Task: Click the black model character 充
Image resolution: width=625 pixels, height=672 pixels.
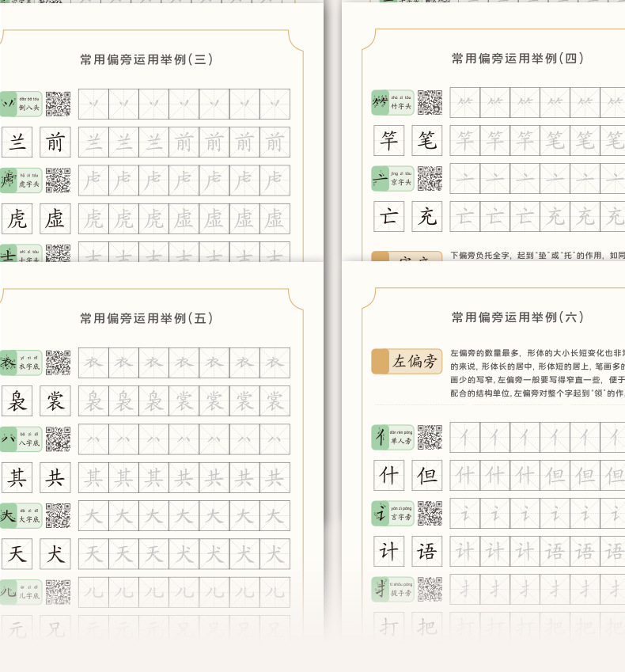Action: coord(426,216)
